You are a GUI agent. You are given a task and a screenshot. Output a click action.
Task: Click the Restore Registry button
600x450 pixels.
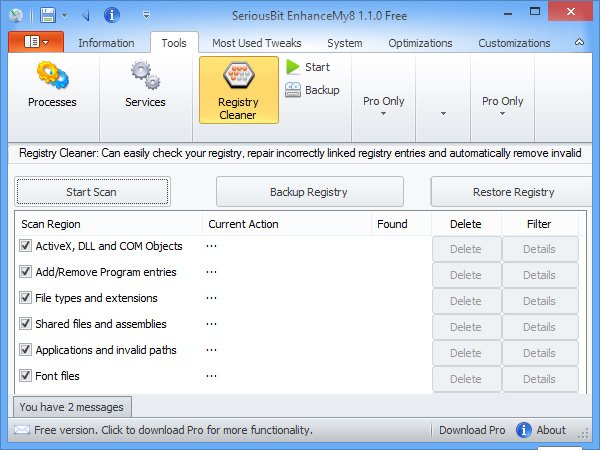(513, 192)
